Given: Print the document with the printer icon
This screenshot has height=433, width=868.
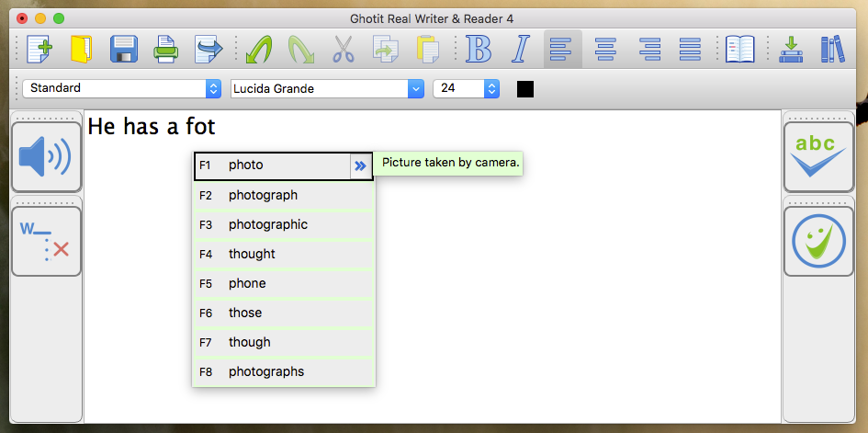Looking at the screenshot, I should 165,49.
